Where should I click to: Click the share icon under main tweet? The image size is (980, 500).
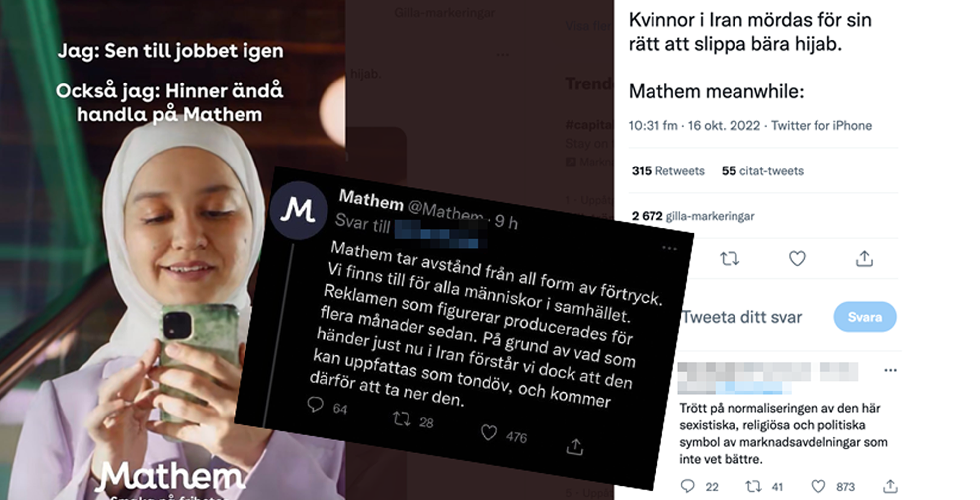tap(864, 258)
